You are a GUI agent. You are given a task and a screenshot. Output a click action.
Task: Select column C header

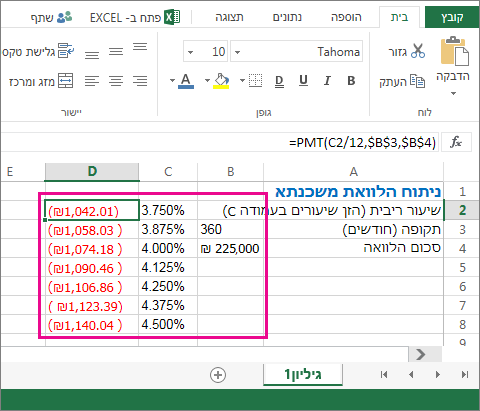pos(168,172)
